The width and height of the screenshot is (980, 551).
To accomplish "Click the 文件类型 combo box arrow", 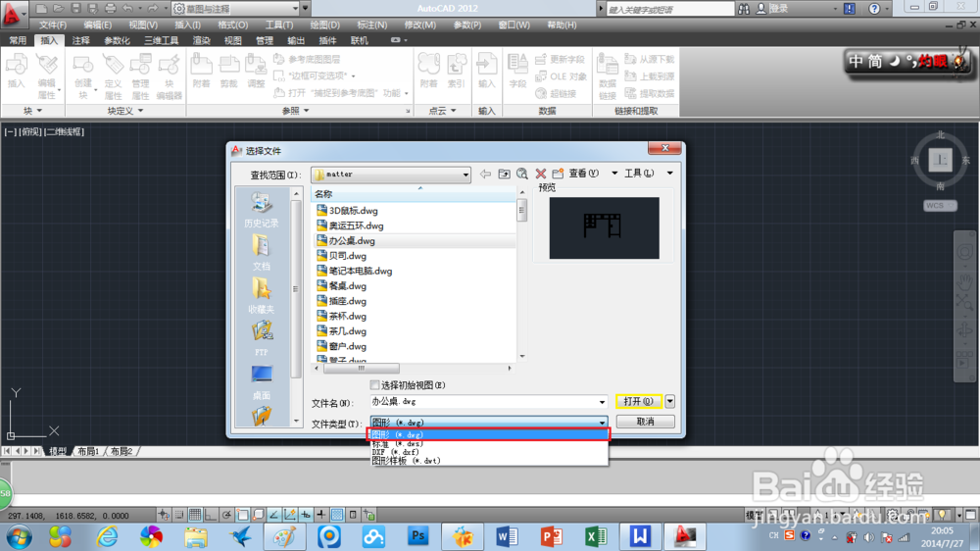I will [602, 423].
